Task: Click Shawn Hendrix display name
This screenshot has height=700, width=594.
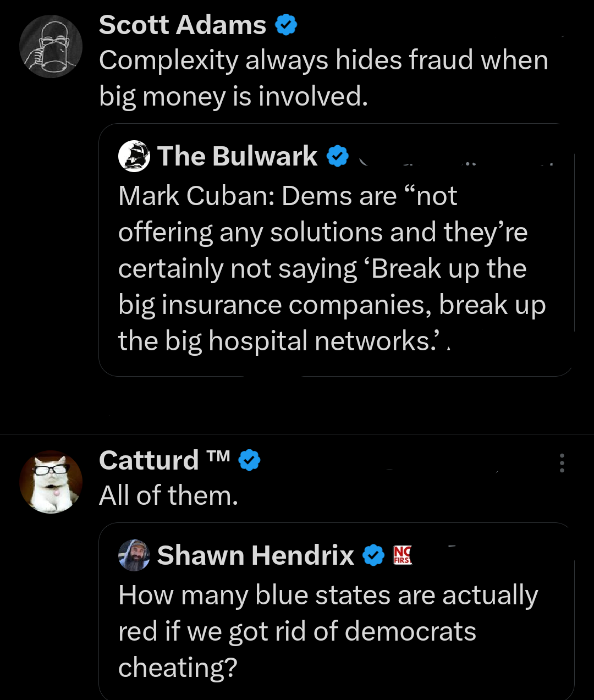Action: click(256, 555)
